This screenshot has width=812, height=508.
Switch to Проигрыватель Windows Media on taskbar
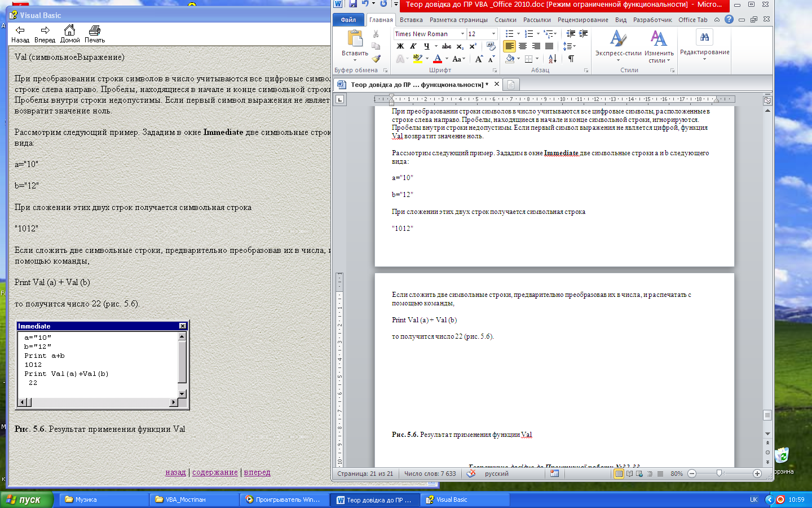pos(285,500)
